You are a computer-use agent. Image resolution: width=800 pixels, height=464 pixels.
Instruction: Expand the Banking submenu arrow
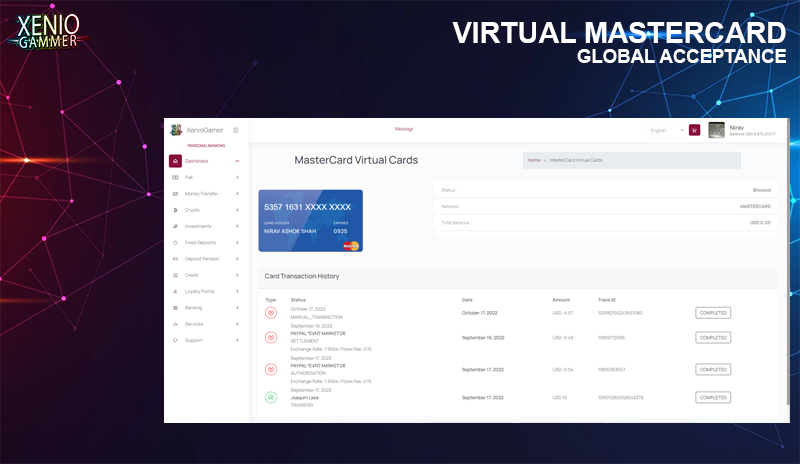coord(237,308)
